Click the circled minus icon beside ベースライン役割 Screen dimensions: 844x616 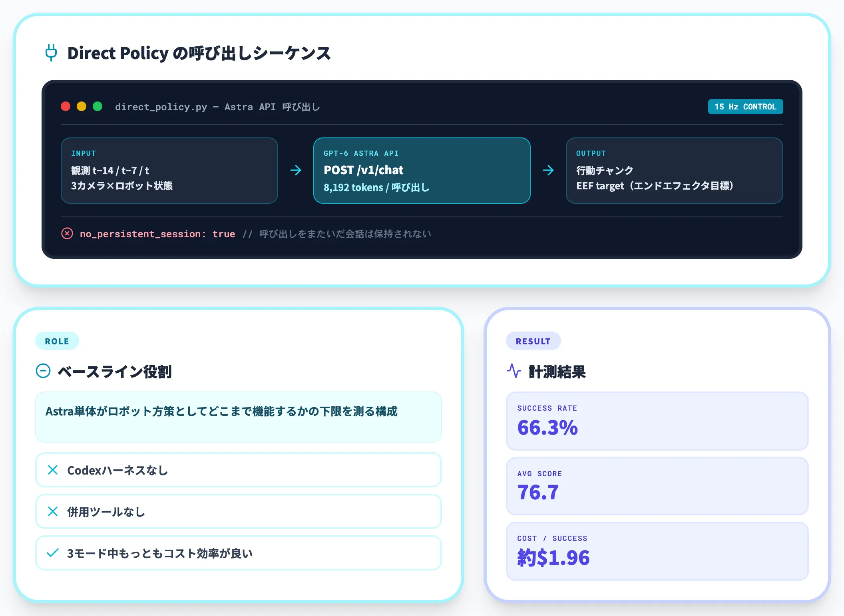pos(43,371)
